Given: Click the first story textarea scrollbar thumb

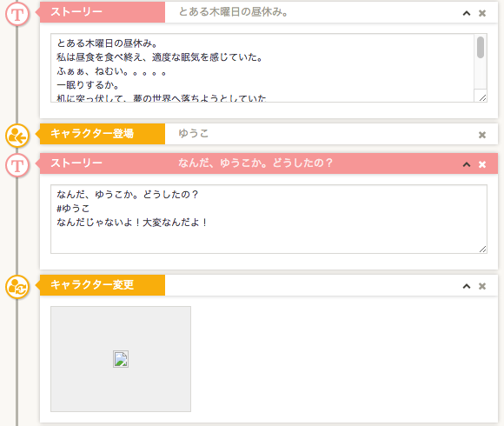Looking at the screenshot, I should [x=481, y=47].
